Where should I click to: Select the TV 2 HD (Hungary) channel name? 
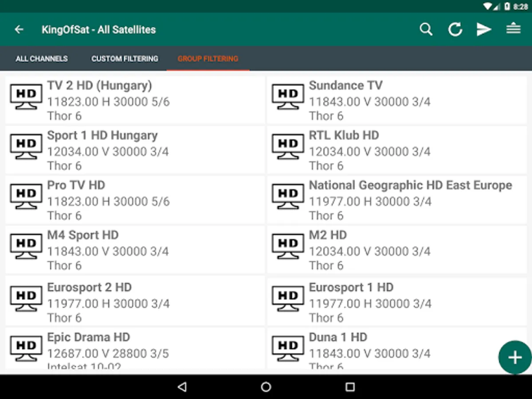click(100, 85)
